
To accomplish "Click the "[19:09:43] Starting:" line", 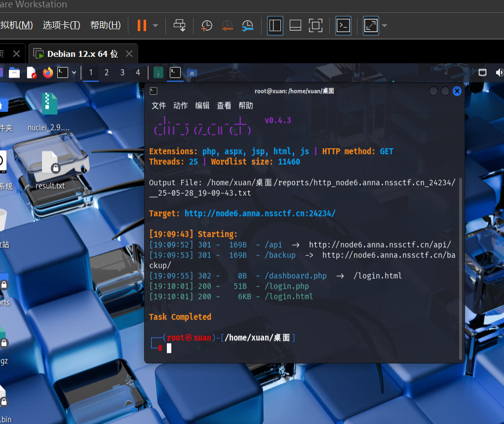I will pos(193,234).
